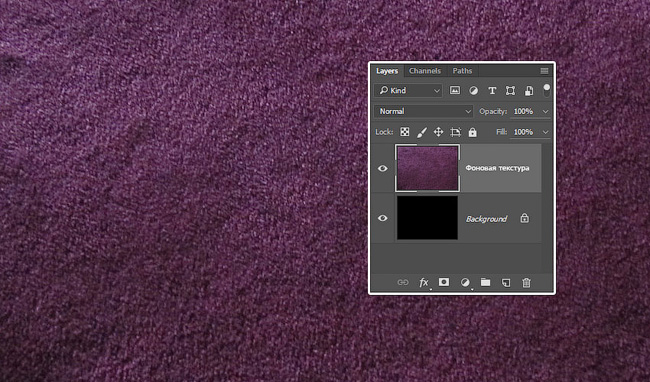Expand the Opacity slider arrow
Screen dimensions: 650x382
[x=546, y=111]
